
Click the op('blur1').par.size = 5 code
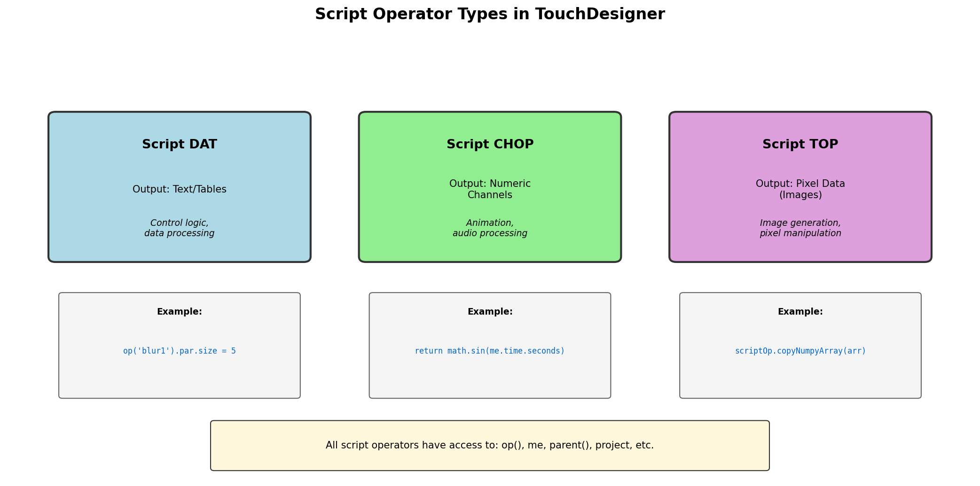[180, 351]
